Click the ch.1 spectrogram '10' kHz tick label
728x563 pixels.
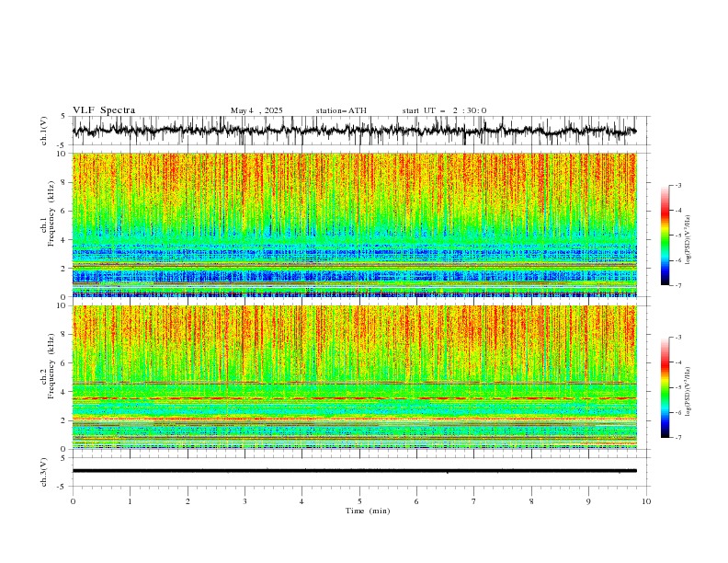point(61,154)
